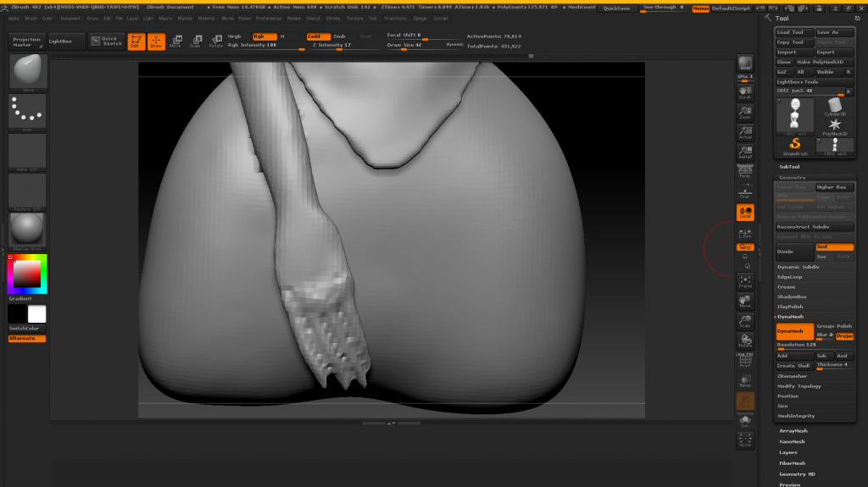Expand the SubTool section

tap(789, 167)
